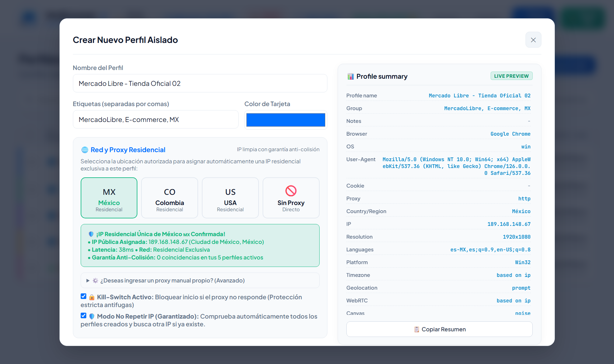Edit the Nombre del Perfil field

[x=200, y=83]
